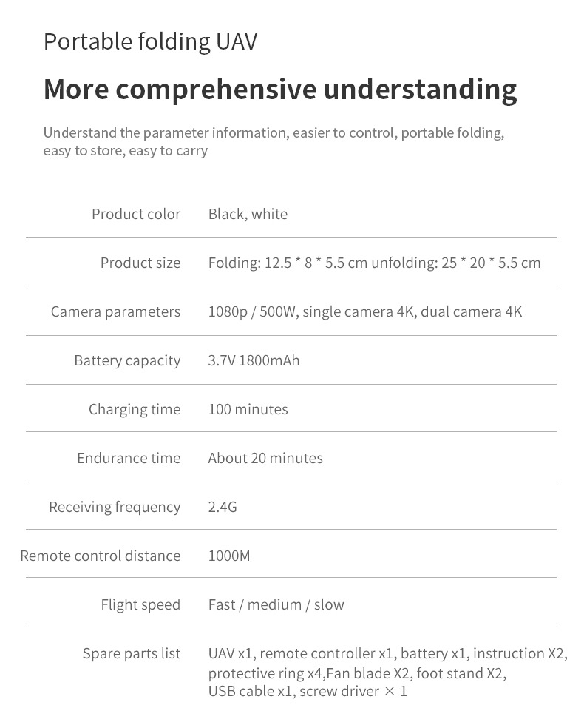
Task: Select the "Charging time" label
Action: tap(135, 409)
